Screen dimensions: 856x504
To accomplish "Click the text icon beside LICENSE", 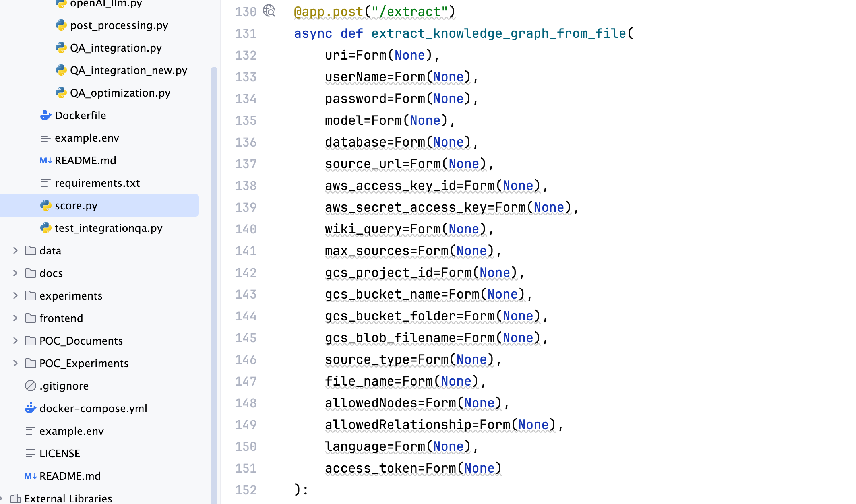I will [31, 454].
